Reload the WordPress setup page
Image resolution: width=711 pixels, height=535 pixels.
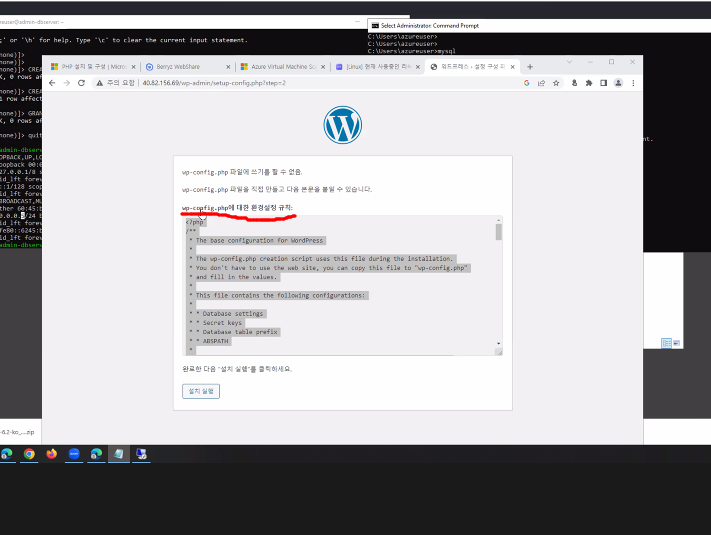click(81, 83)
